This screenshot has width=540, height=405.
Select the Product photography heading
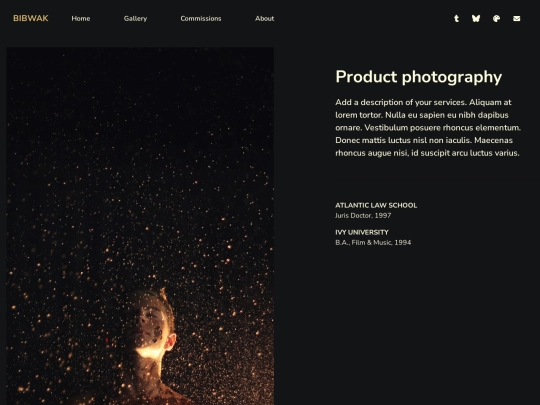pyautogui.click(x=418, y=77)
